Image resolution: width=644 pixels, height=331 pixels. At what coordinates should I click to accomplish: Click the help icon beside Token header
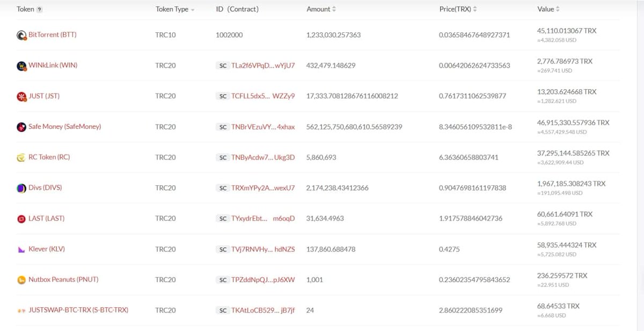[40, 10]
